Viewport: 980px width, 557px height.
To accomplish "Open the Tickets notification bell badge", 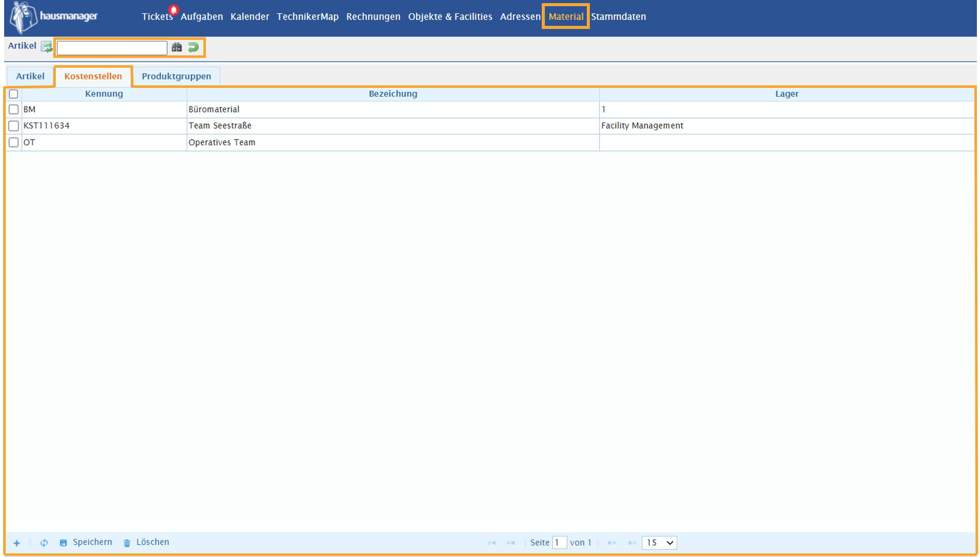I will tap(174, 10).
